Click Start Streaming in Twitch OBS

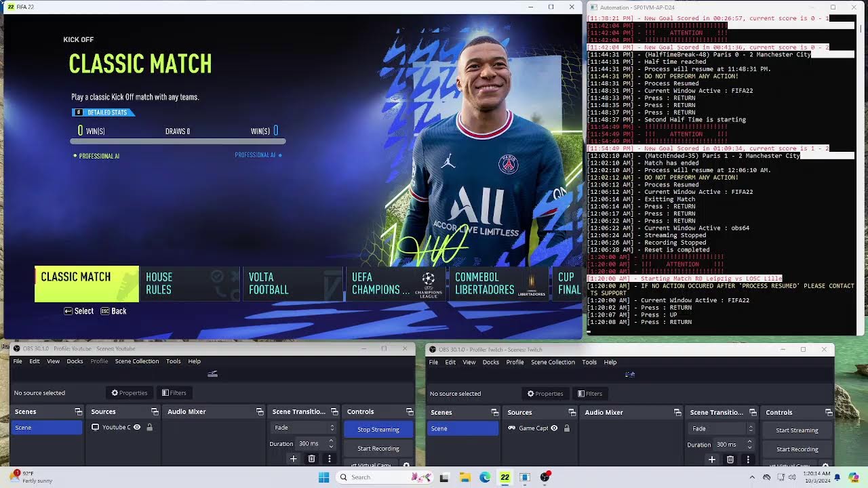click(x=797, y=430)
